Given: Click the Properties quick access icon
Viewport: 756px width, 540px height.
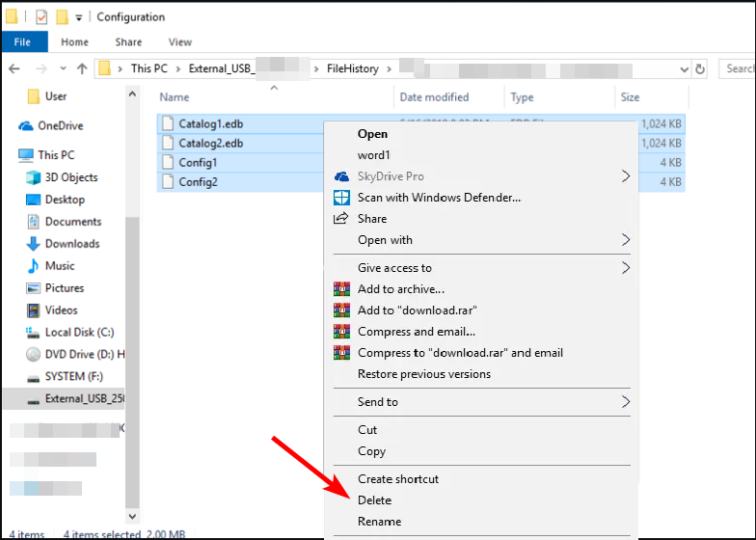Looking at the screenshot, I should pyautogui.click(x=41, y=17).
